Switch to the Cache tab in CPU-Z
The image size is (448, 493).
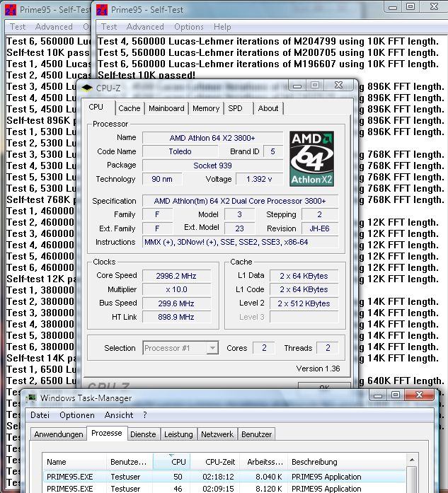pyautogui.click(x=130, y=108)
